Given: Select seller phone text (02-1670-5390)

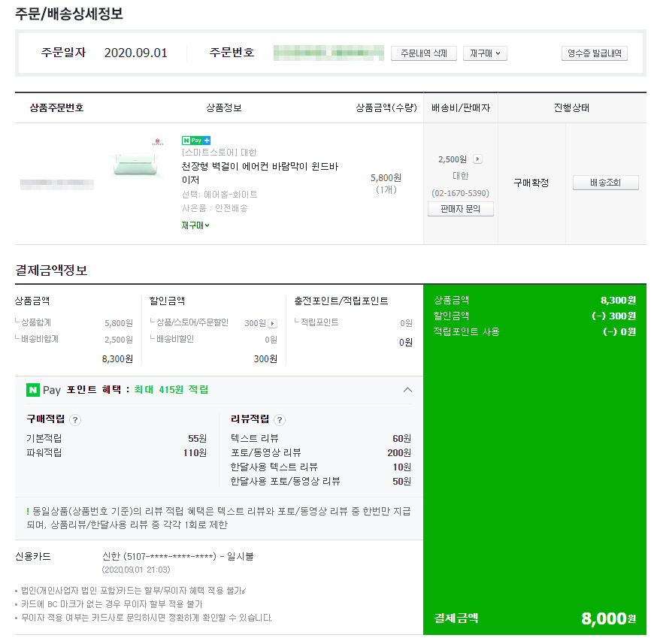Looking at the screenshot, I should click(x=461, y=193).
